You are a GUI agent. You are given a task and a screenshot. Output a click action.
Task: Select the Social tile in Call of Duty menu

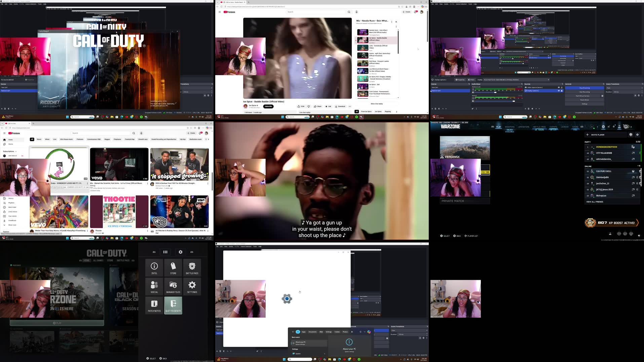(x=154, y=286)
